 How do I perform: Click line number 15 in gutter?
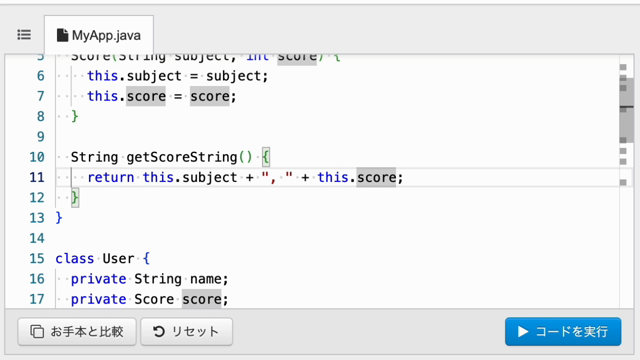[37, 259]
